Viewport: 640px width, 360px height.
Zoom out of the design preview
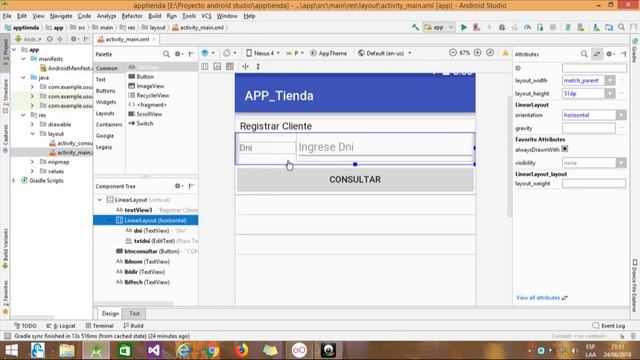(453, 53)
